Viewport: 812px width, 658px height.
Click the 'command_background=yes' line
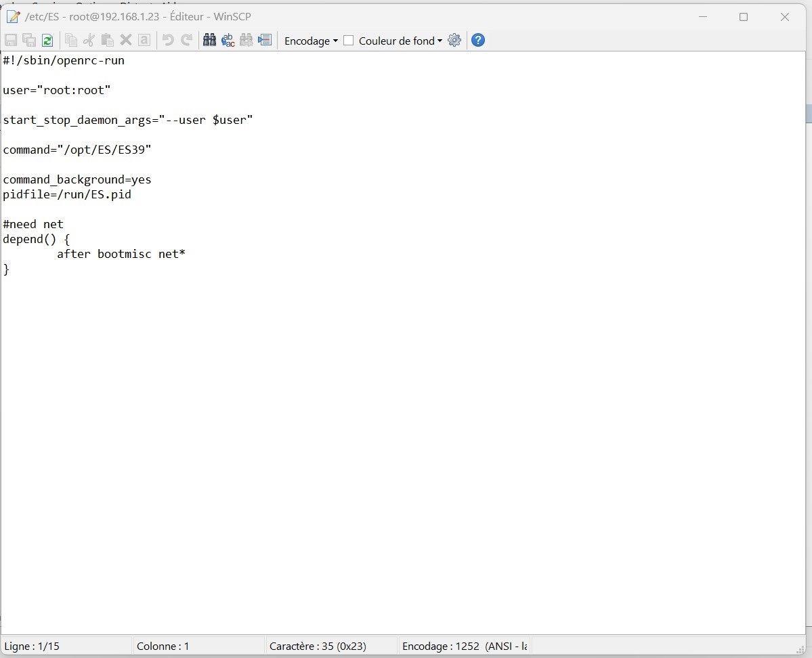77,179
